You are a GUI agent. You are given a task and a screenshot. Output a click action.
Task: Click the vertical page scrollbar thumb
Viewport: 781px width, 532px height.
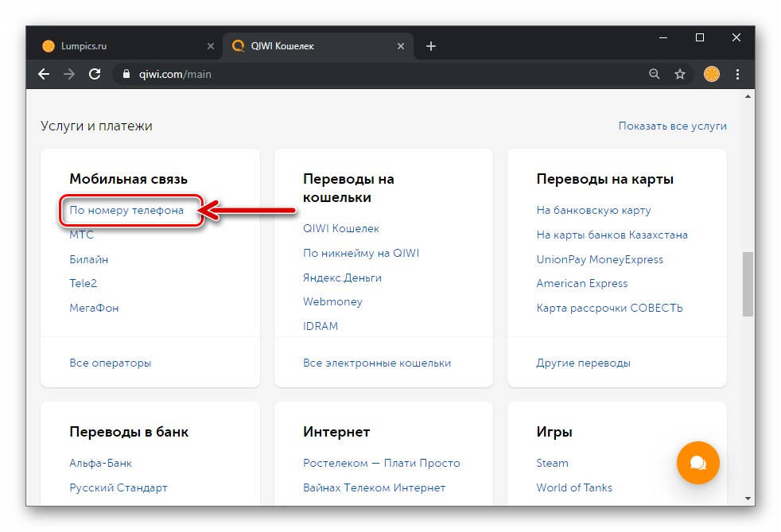click(748, 285)
